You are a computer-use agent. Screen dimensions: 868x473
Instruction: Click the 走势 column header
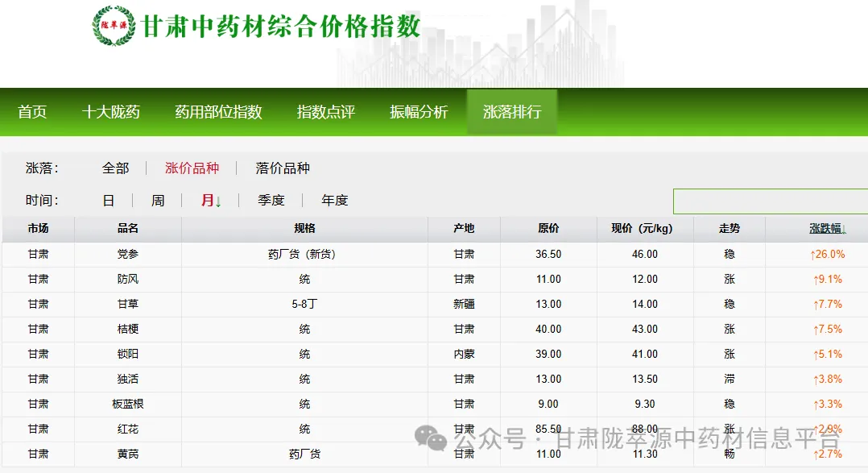730,228
